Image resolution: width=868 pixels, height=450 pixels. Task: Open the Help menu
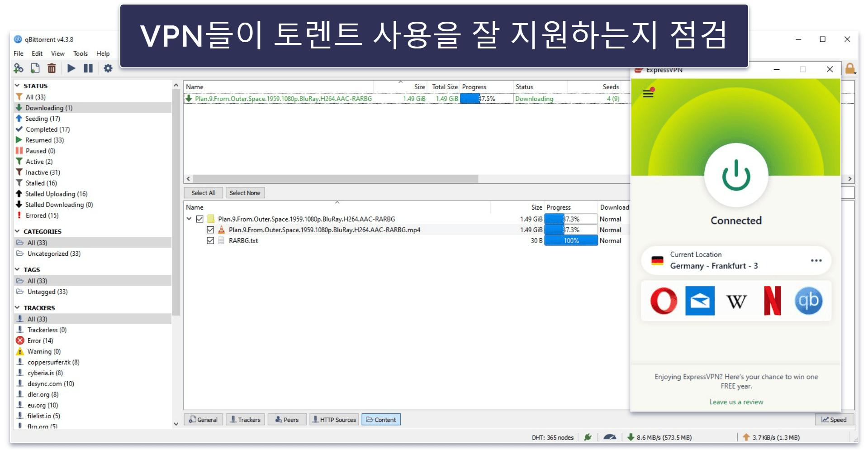pos(103,53)
